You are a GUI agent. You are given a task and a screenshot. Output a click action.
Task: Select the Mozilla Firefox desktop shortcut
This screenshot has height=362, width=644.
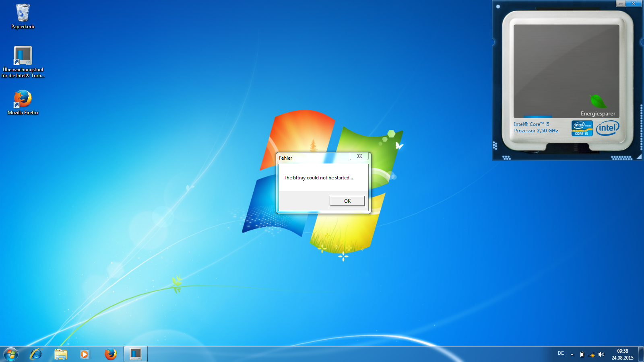coord(23,103)
